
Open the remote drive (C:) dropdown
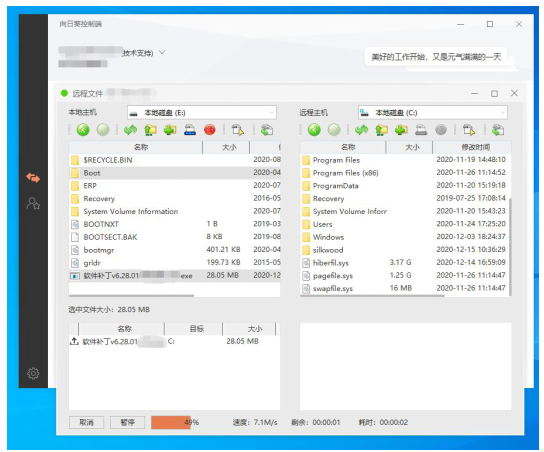(433, 113)
